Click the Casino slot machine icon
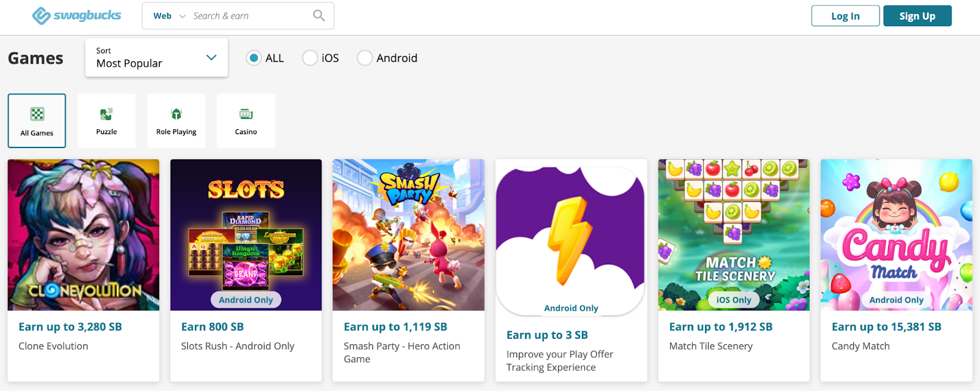 [x=246, y=114]
